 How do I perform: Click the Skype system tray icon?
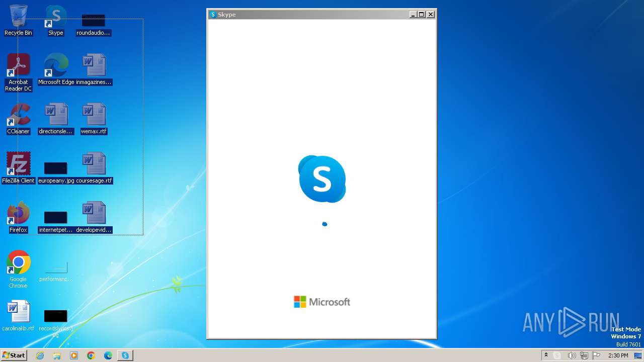pos(557,355)
